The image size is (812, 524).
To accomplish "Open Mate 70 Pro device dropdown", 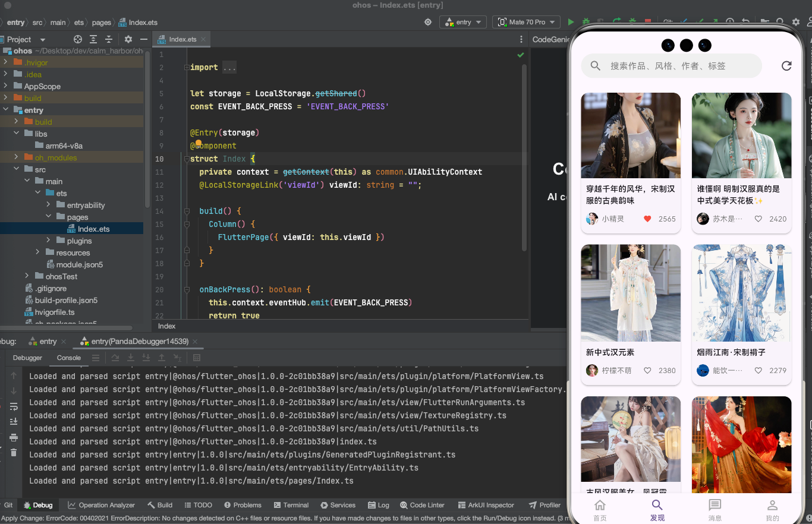I will pos(526,22).
